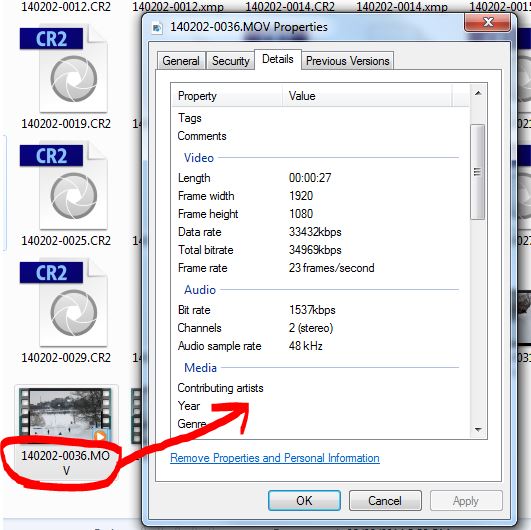Open Remove Properties and Personal Information link
The image size is (531, 530).
click(x=275, y=458)
